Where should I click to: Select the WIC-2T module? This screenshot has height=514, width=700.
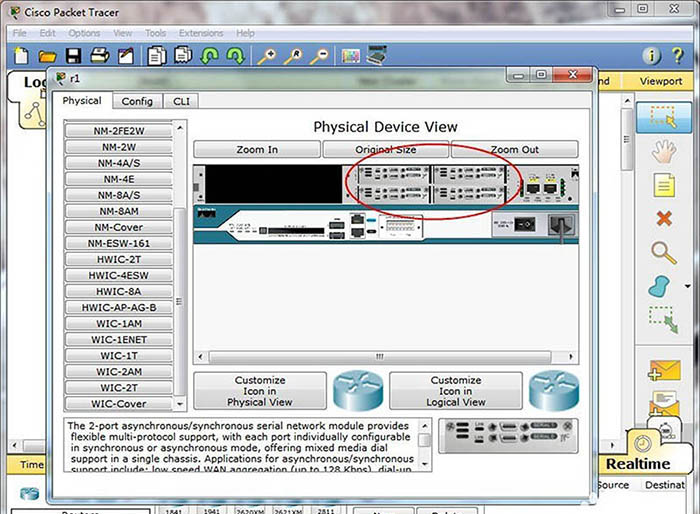click(119, 388)
